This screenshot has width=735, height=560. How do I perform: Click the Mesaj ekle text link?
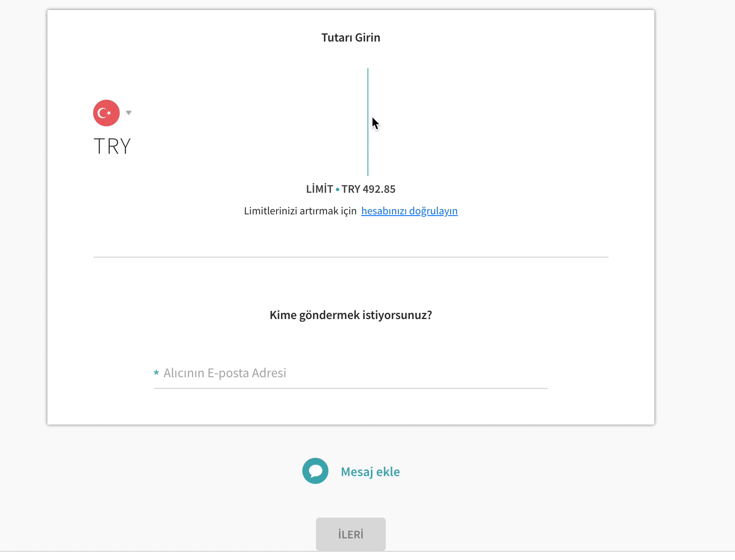(370, 472)
